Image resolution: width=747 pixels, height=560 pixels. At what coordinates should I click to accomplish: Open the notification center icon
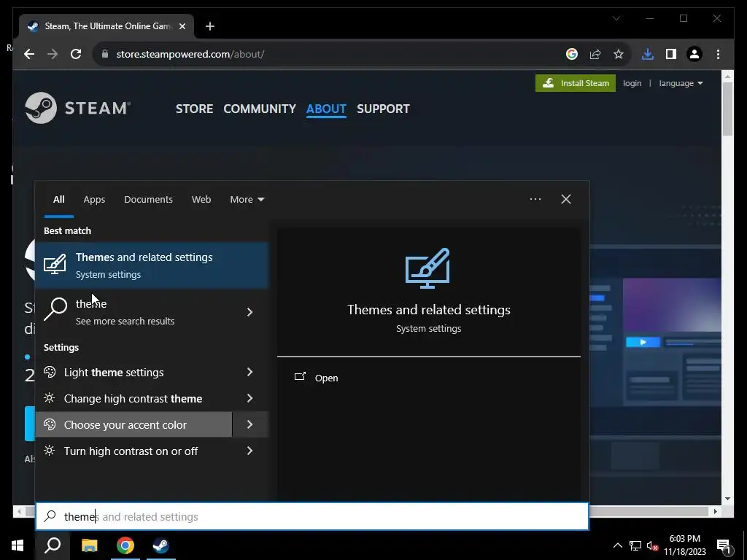pos(724,545)
